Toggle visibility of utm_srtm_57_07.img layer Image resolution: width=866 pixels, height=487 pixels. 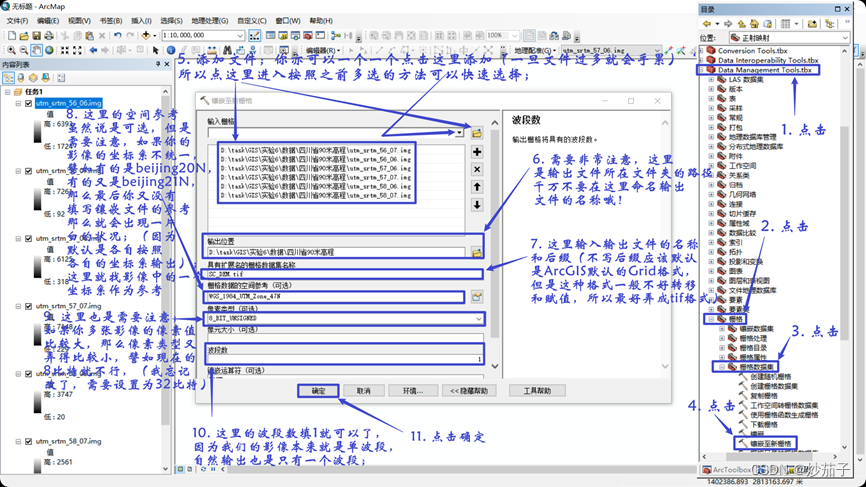pyautogui.click(x=29, y=306)
